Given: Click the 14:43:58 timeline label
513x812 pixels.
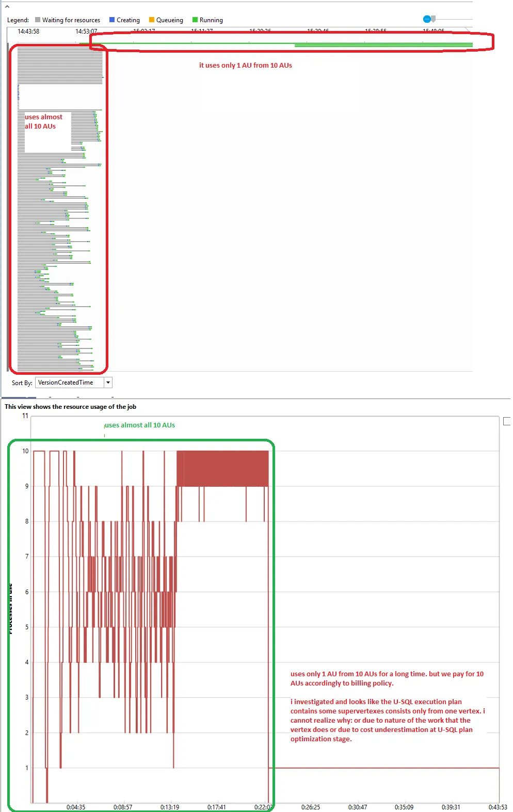Looking at the screenshot, I should click(28, 31).
